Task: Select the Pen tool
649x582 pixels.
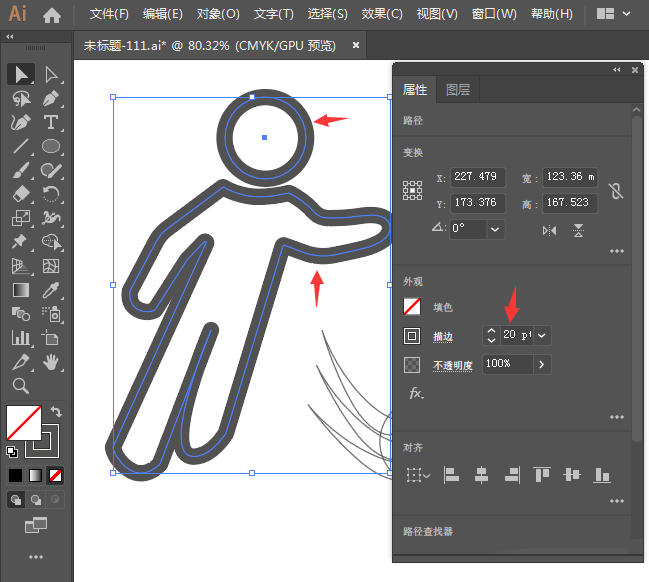Action: tap(51, 99)
